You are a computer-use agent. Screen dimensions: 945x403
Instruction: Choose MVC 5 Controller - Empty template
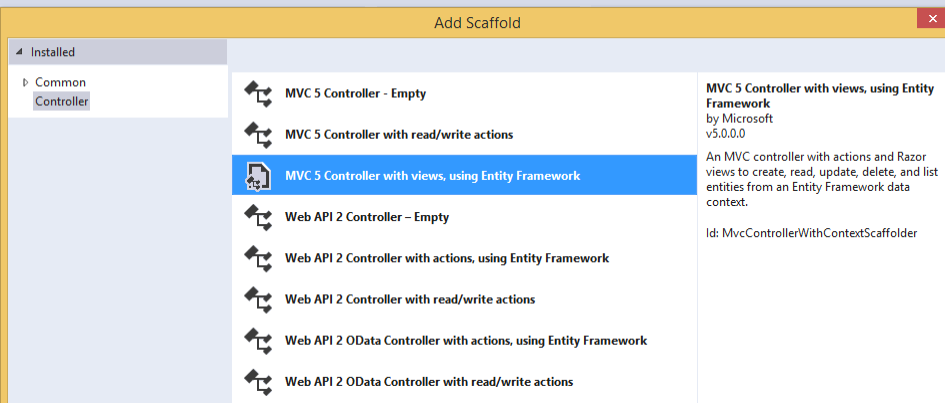(355, 94)
